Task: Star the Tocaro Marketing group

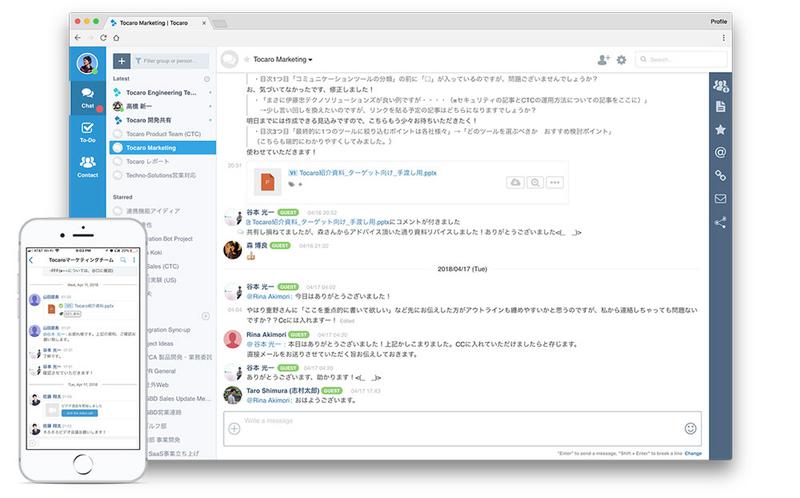Action: [x=246, y=60]
